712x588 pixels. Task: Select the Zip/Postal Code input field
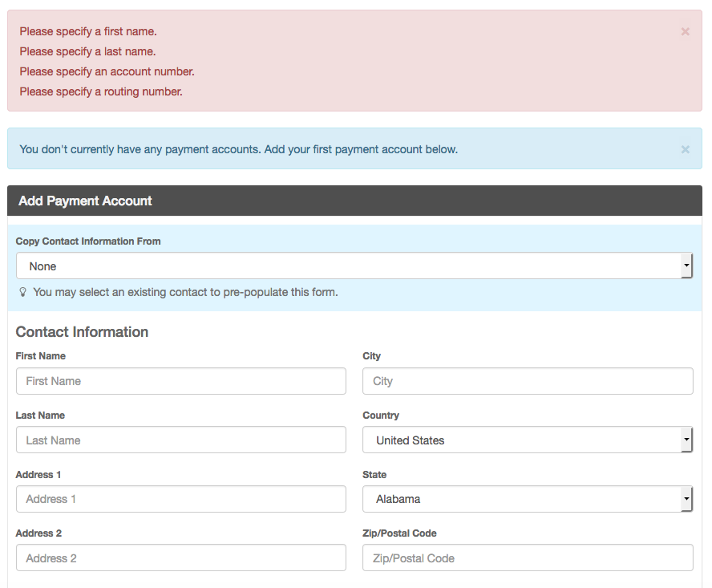[x=528, y=558]
